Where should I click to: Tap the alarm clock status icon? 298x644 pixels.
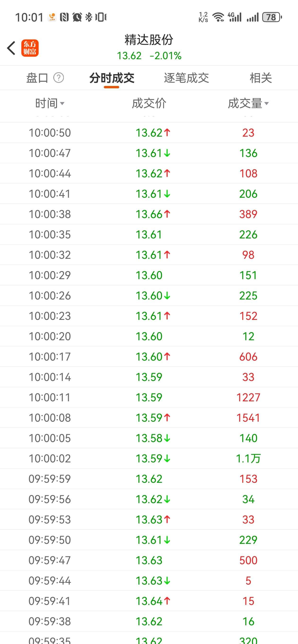pos(77,17)
